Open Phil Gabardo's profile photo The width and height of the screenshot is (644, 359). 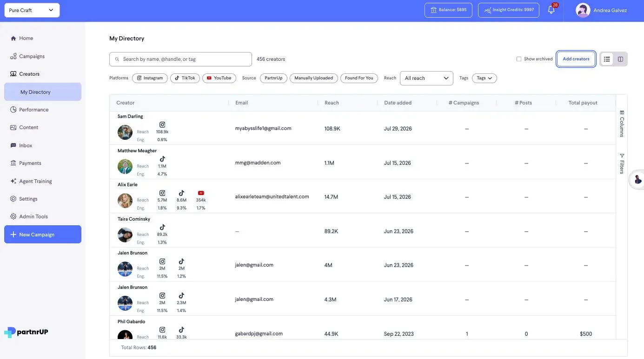click(x=125, y=335)
